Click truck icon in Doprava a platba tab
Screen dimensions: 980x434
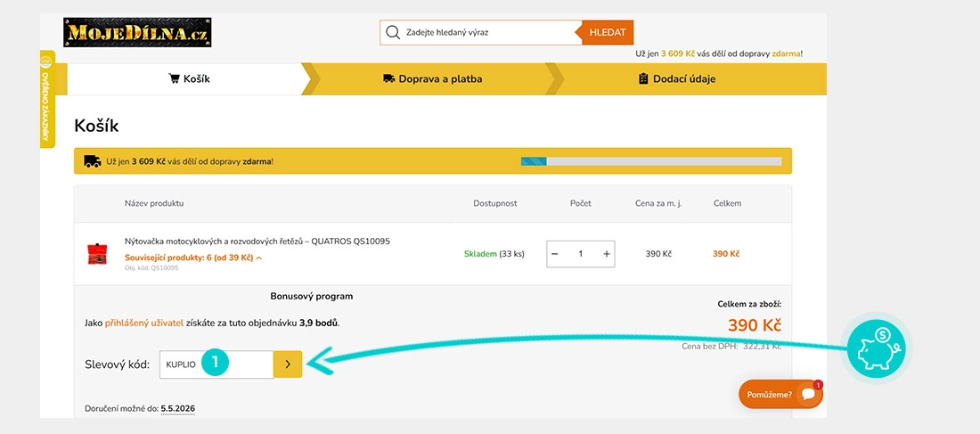(x=388, y=78)
